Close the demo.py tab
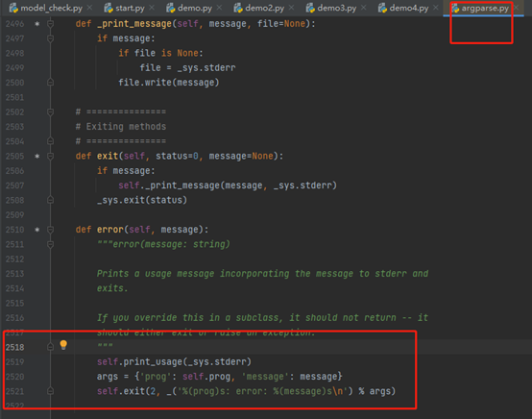This screenshot has width=532, height=419. 220,8
